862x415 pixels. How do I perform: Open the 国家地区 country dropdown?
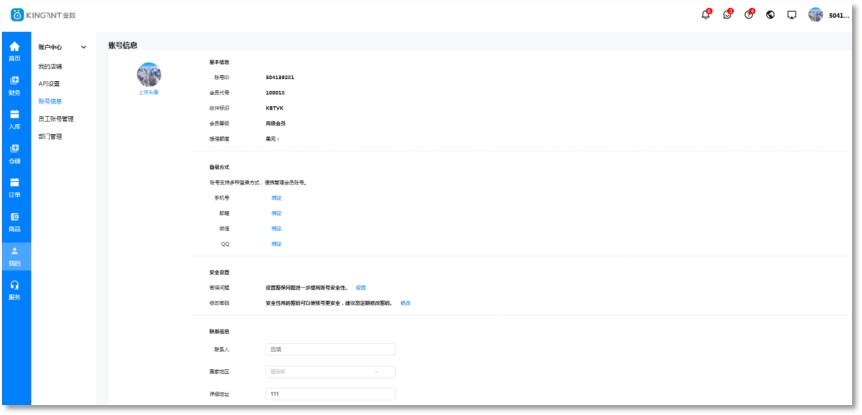[330, 371]
